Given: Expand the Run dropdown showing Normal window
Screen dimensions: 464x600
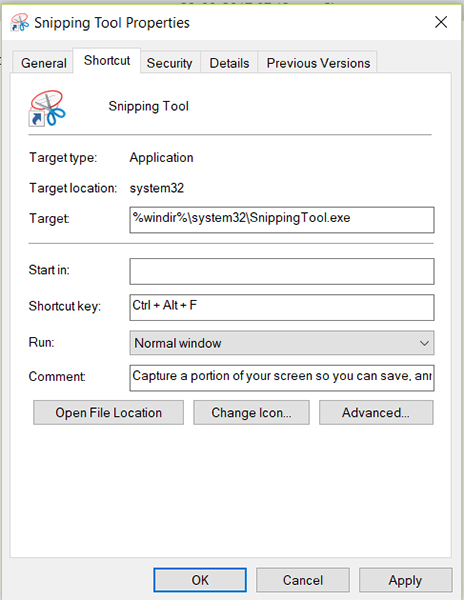Looking at the screenshot, I should (282, 343).
